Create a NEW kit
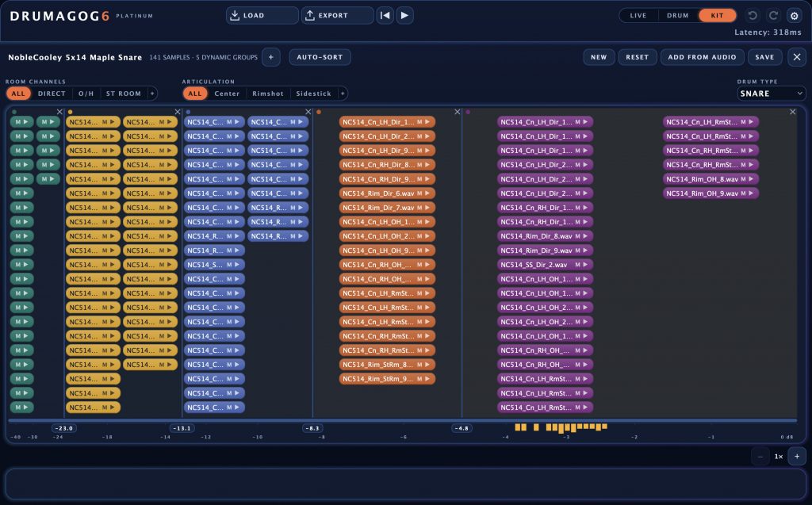This screenshot has width=812, height=505. coord(599,57)
